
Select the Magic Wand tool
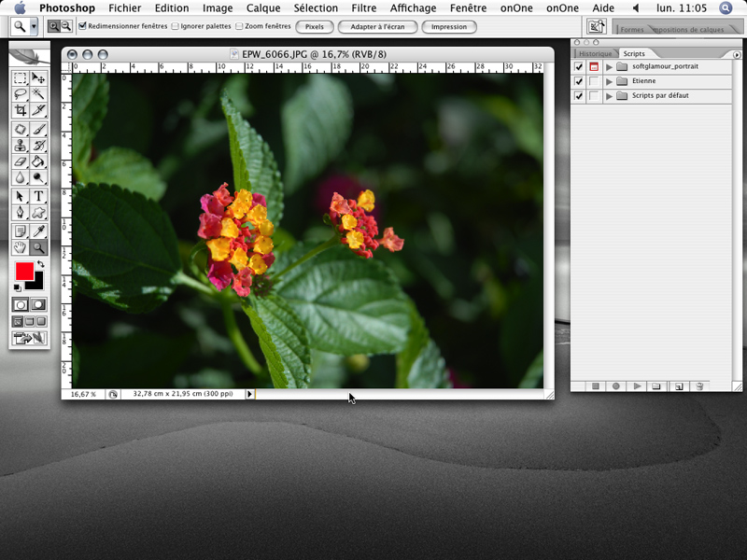tap(38, 94)
